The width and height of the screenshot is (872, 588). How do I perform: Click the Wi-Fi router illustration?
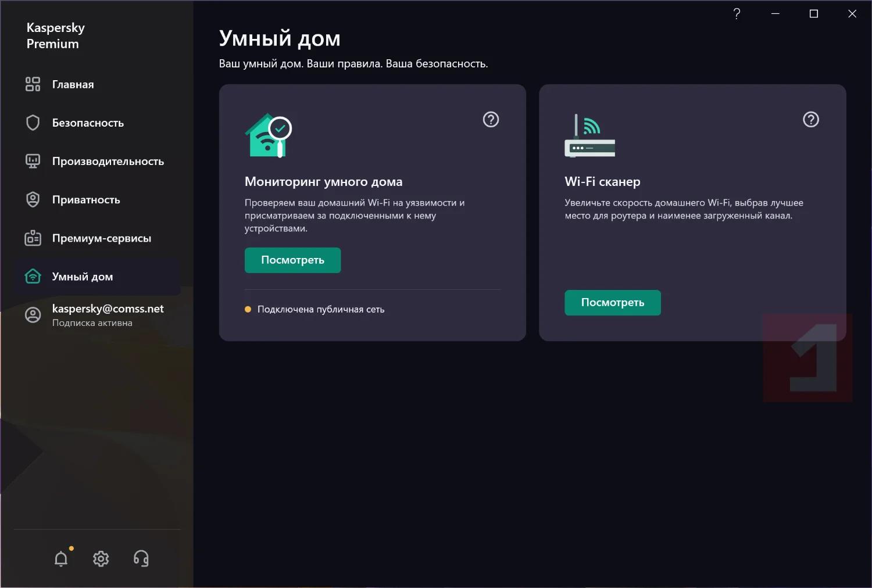[589, 135]
